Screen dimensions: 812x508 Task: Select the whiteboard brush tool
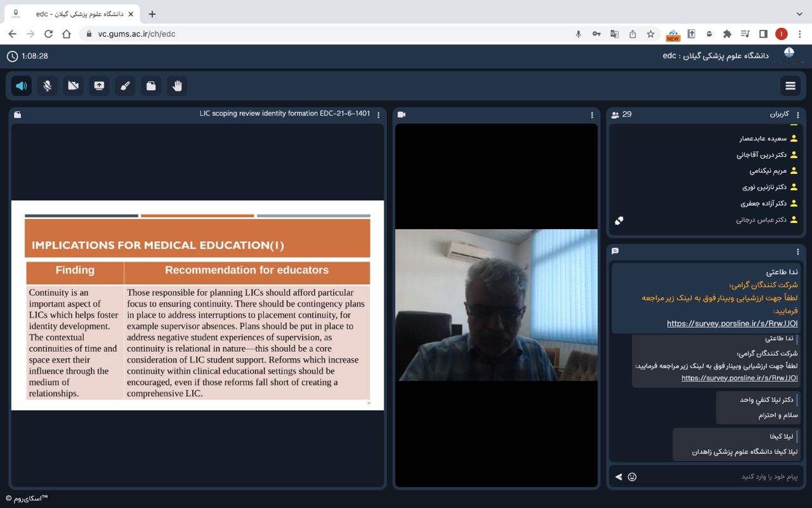click(125, 86)
